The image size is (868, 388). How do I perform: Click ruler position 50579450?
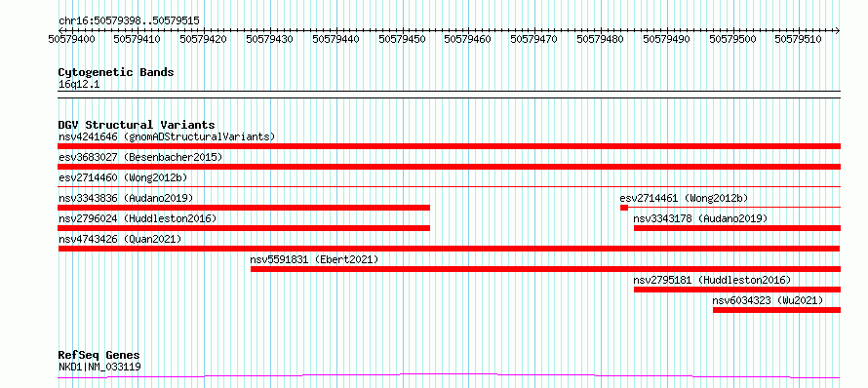(403, 39)
